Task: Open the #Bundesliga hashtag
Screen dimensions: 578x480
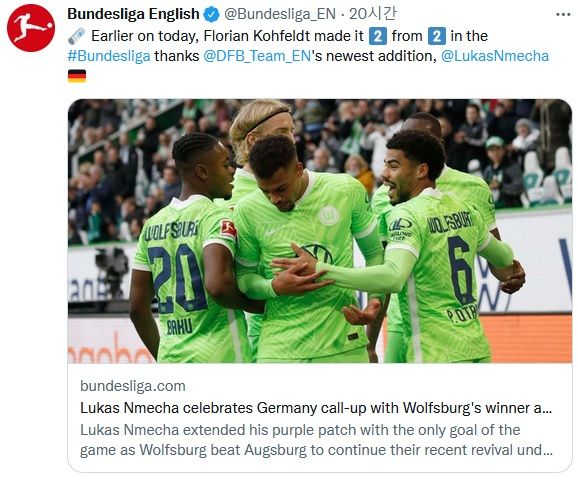Action: (109, 56)
